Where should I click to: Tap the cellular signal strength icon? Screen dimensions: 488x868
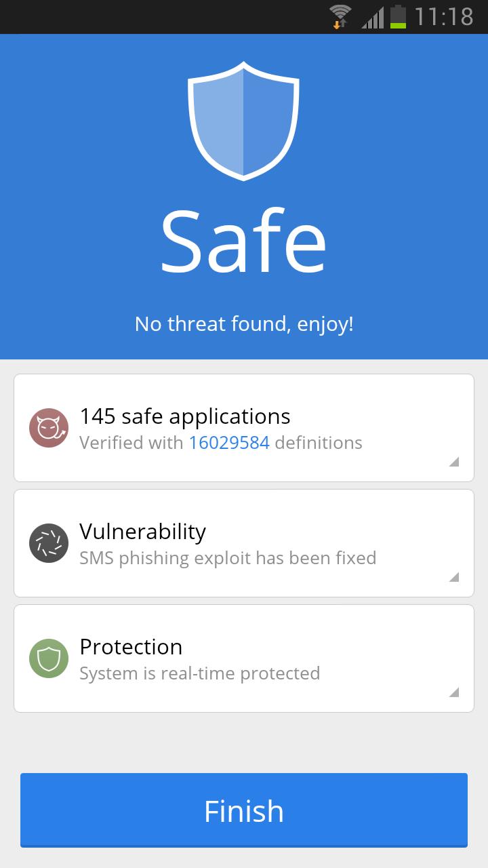[x=372, y=16]
